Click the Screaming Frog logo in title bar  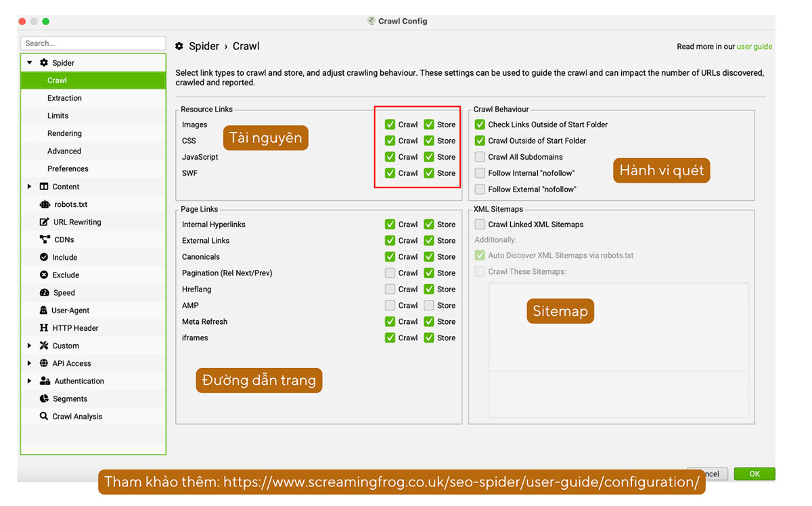point(371,21)
